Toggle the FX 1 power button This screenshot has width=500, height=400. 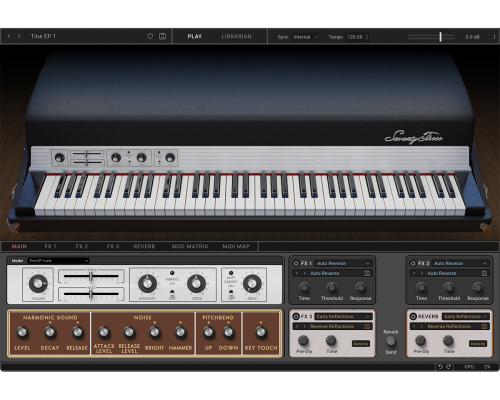click(x=296, y=263)
